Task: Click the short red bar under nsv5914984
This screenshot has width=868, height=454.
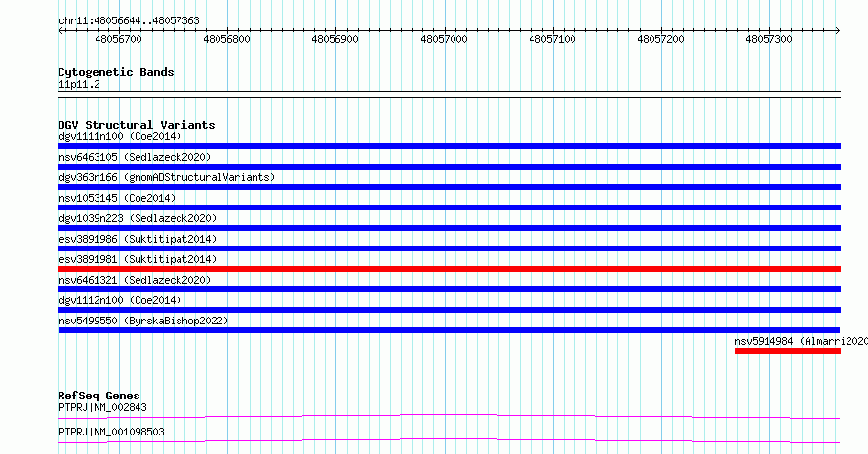Action: coord(788,351)
